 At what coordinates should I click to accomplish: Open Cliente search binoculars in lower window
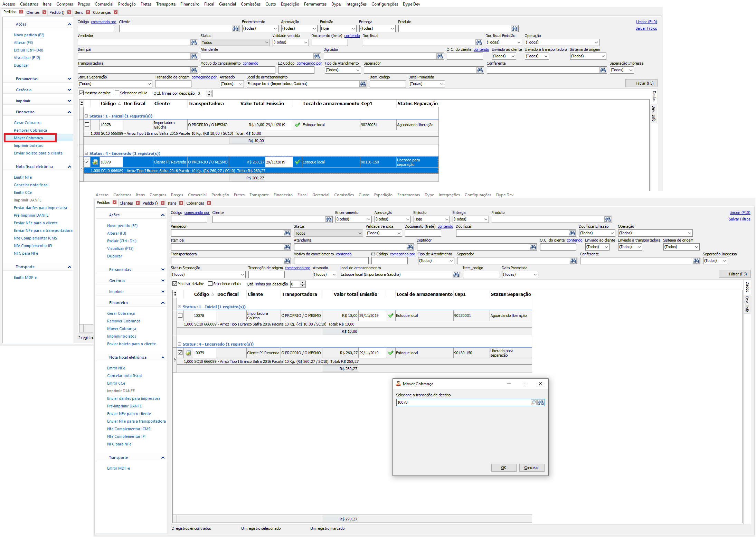(329, 219)
